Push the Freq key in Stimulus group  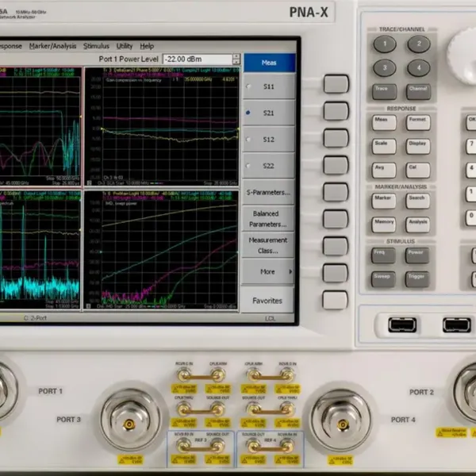point(383,255)
